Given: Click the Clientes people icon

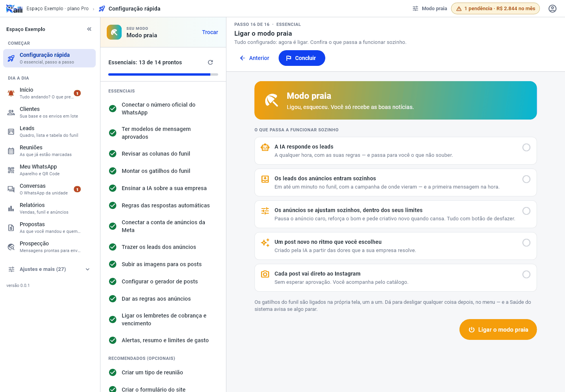Looking at the screenshot, I should 11,113.
